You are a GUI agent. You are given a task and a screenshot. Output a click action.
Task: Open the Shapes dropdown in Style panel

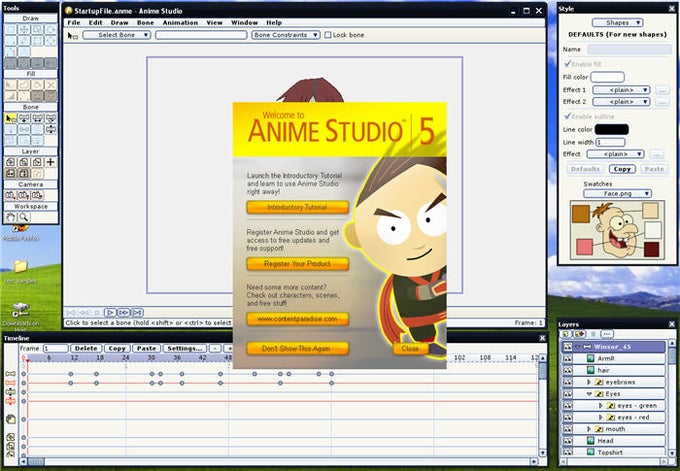pyautogui.click(x=617, y=23)
